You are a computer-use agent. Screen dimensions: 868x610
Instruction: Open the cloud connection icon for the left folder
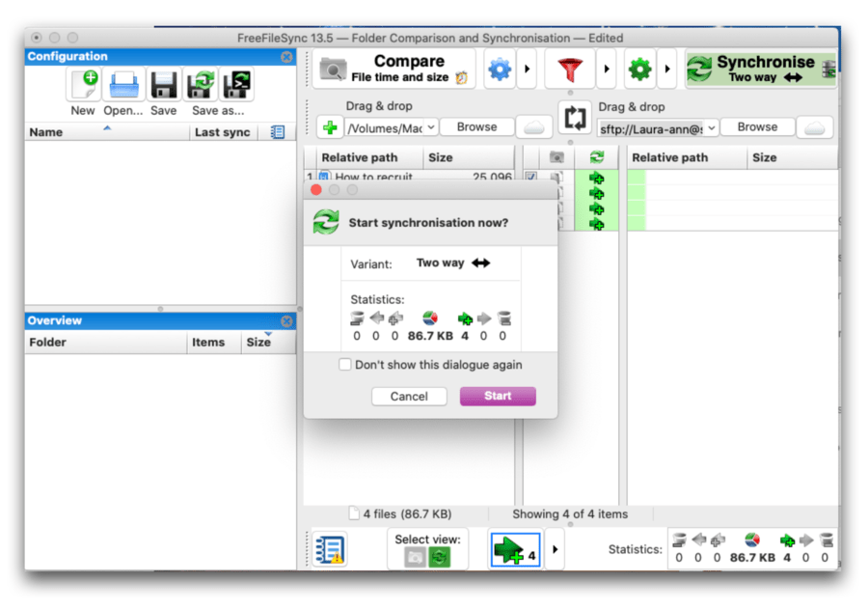click(533, 125)
